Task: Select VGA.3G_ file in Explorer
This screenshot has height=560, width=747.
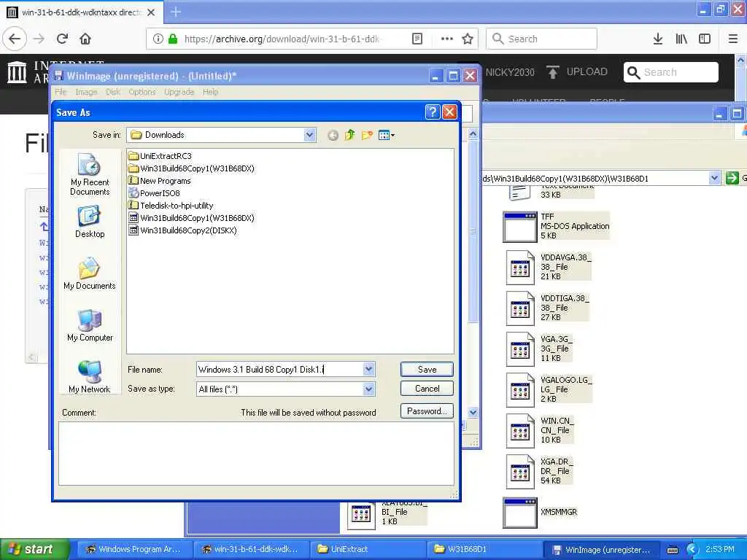Action: (539, 349)
